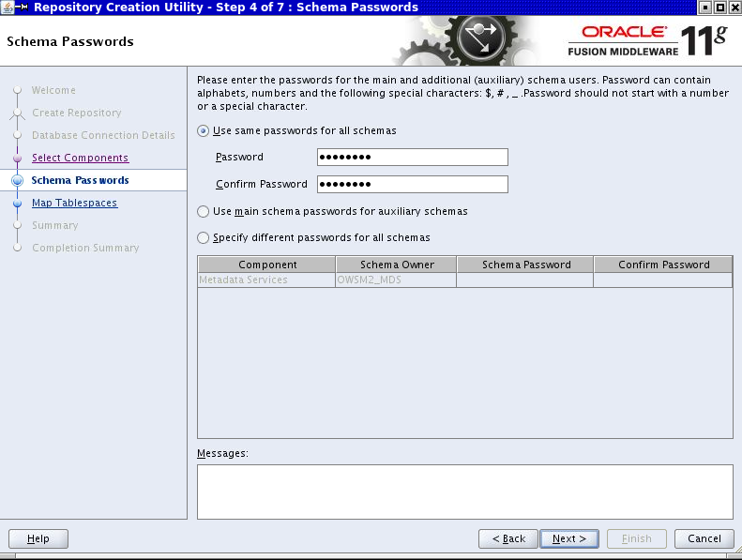Maximize the window using title bar button
This screenshot has width=742, height=560.
click(x=720, y=8)
